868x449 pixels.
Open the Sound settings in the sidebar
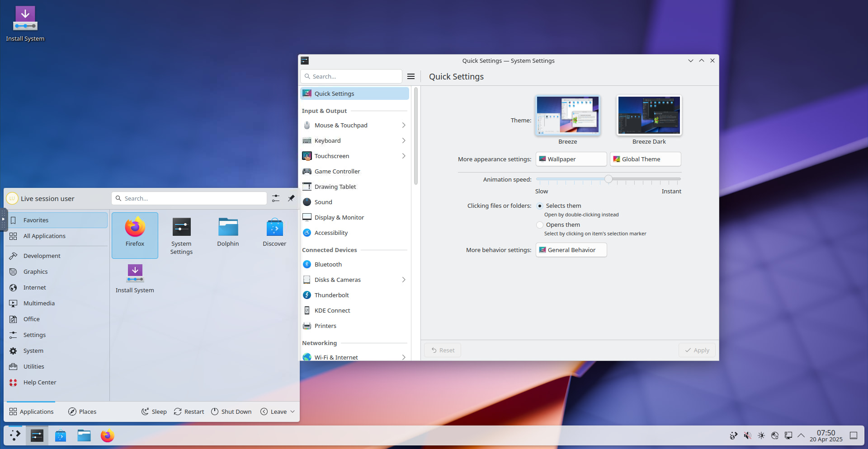pos(323,202)
